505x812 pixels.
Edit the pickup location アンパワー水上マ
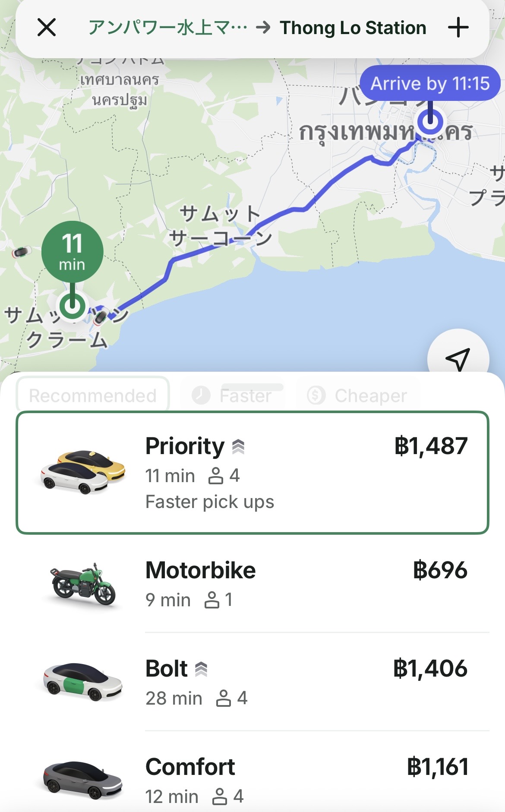click(x=167, y=28)
